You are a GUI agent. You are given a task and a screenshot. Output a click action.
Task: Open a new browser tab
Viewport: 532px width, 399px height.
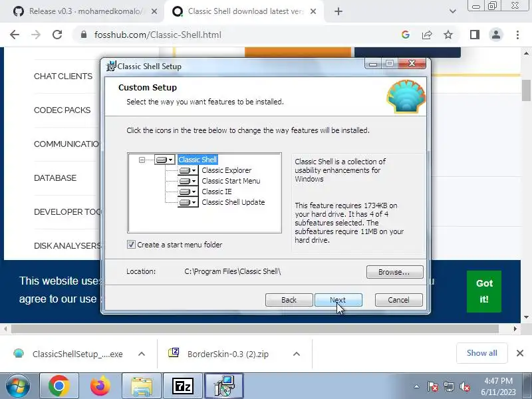[338, 11]
